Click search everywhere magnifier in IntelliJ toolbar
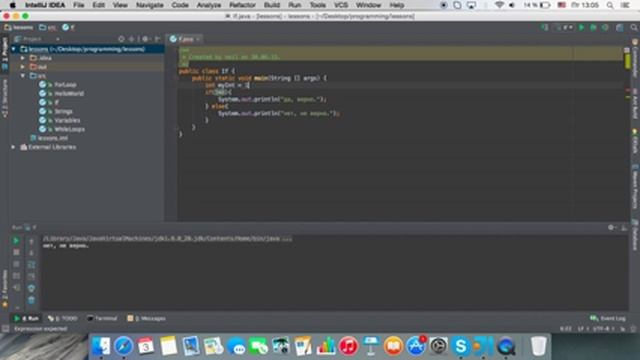The image size is (640, 360). click(634, 27)
